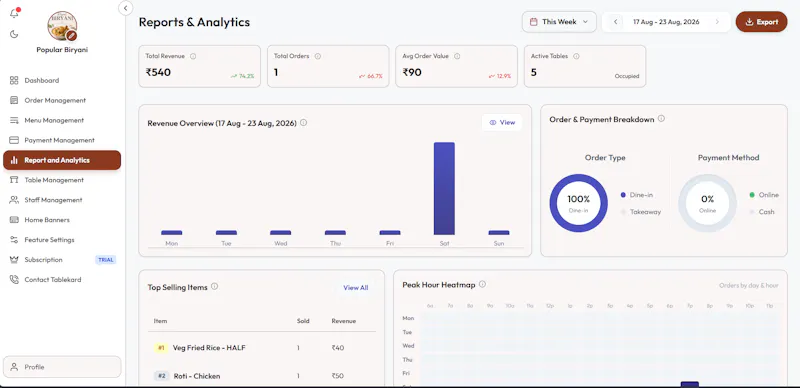
Task: Toggle dark mode moon icon
Action: point(14,34)
